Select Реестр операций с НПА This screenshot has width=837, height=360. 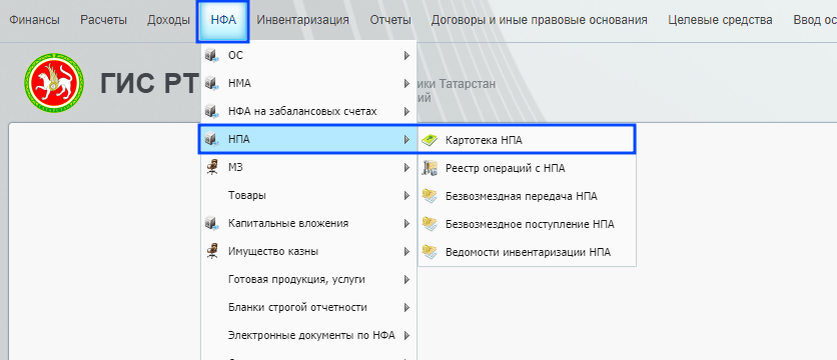(x=527, y=168)
